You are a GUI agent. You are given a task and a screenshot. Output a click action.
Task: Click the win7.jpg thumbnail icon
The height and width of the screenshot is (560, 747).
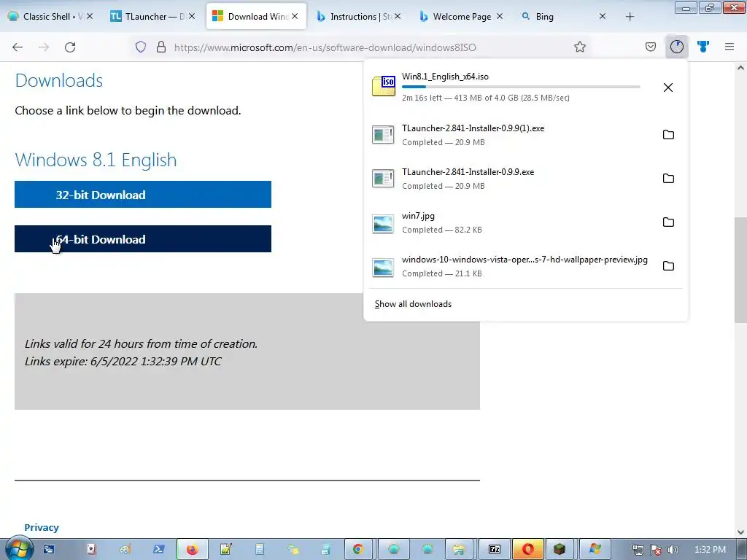(384, 223)
